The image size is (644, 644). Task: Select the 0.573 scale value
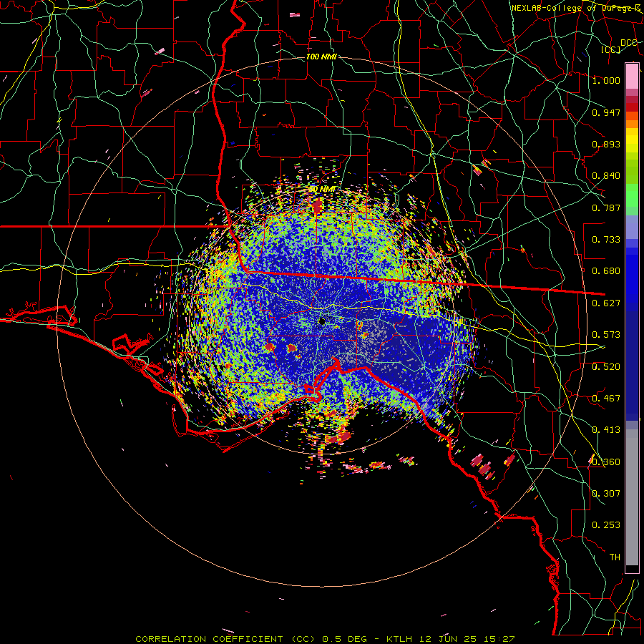click(606, 335)
